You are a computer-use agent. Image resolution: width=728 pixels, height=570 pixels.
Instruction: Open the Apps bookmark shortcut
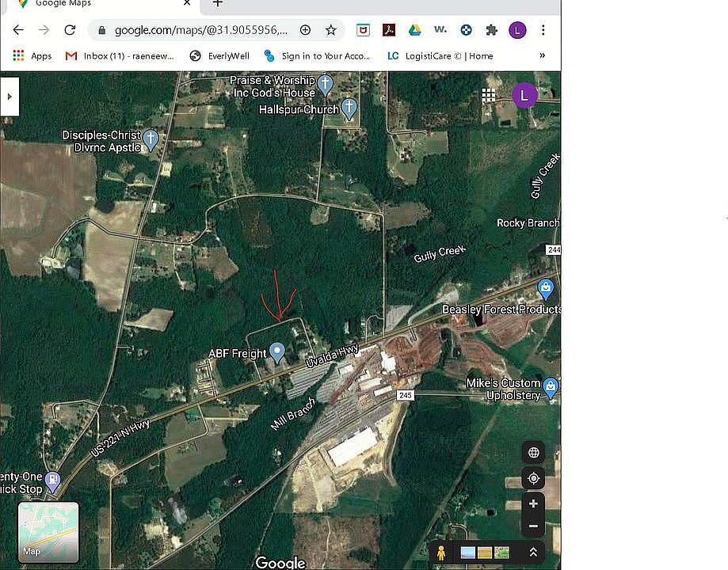[x=32, y=55]
